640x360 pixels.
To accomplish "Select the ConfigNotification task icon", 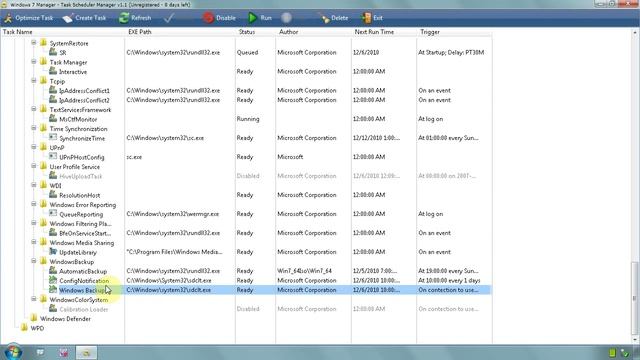I will (x=53, y=280).
